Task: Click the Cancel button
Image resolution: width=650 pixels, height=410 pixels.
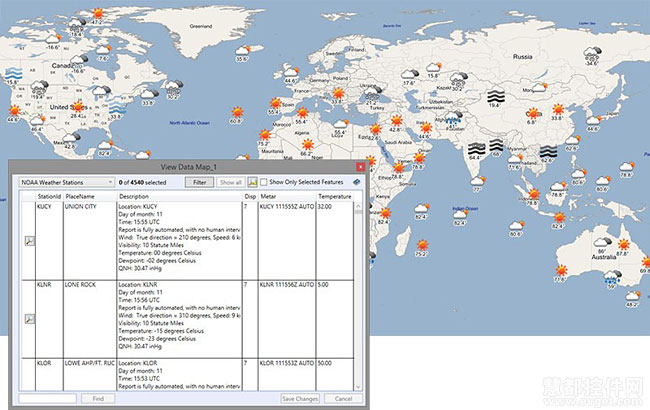Action: click(x=343, y=398)
